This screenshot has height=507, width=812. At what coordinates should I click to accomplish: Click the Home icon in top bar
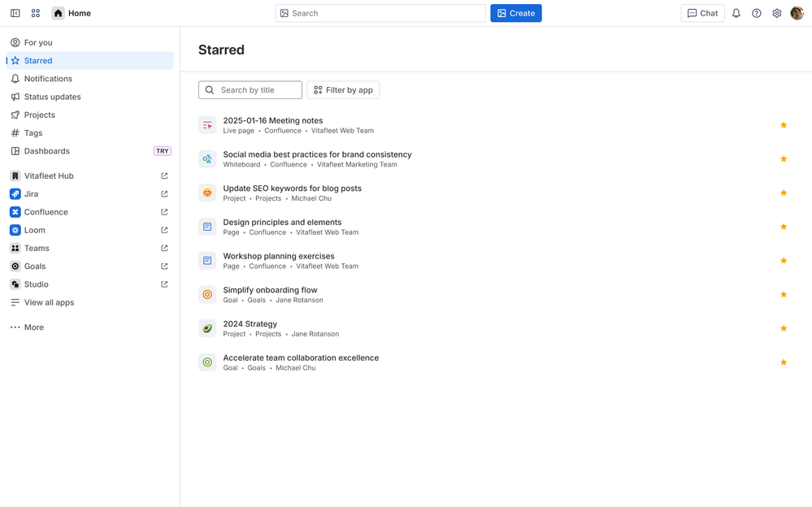coord(58,13)
